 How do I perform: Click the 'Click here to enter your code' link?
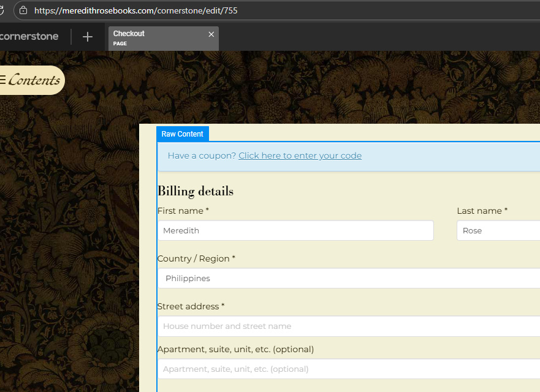[300, 156]
